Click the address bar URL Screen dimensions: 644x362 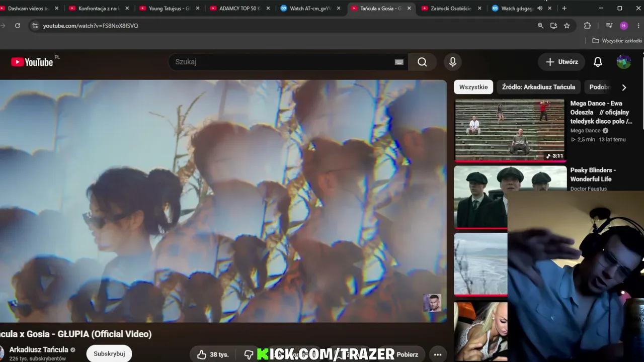(x=91, y=26)
